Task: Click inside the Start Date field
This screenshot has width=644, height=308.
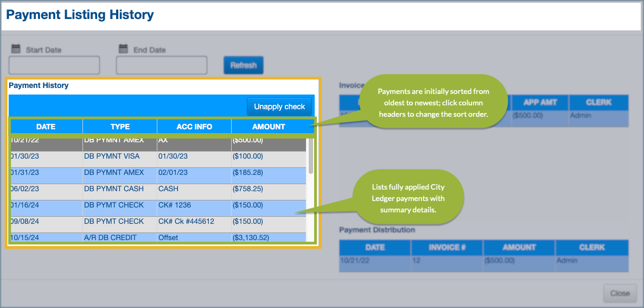Action: coord(54,65)
